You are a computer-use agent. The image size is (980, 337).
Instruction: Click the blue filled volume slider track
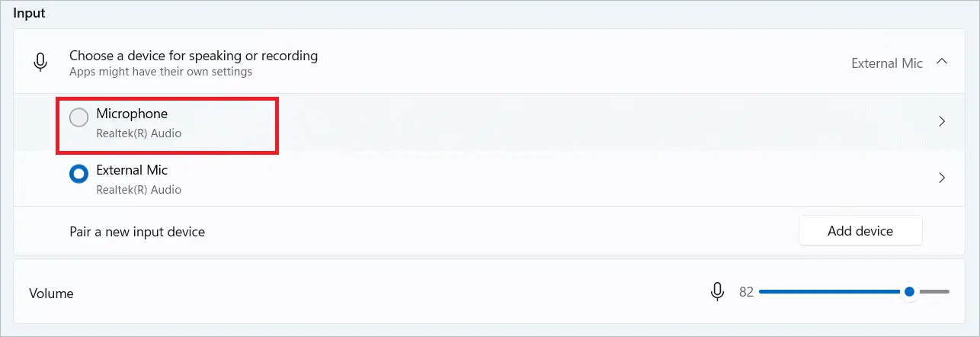[x=829, y=292]
